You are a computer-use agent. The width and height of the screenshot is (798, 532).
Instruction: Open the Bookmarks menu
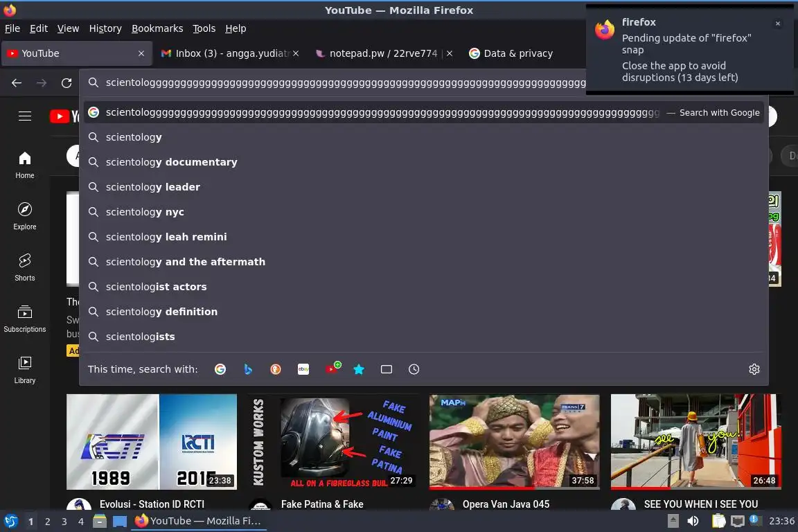(157, 28)
